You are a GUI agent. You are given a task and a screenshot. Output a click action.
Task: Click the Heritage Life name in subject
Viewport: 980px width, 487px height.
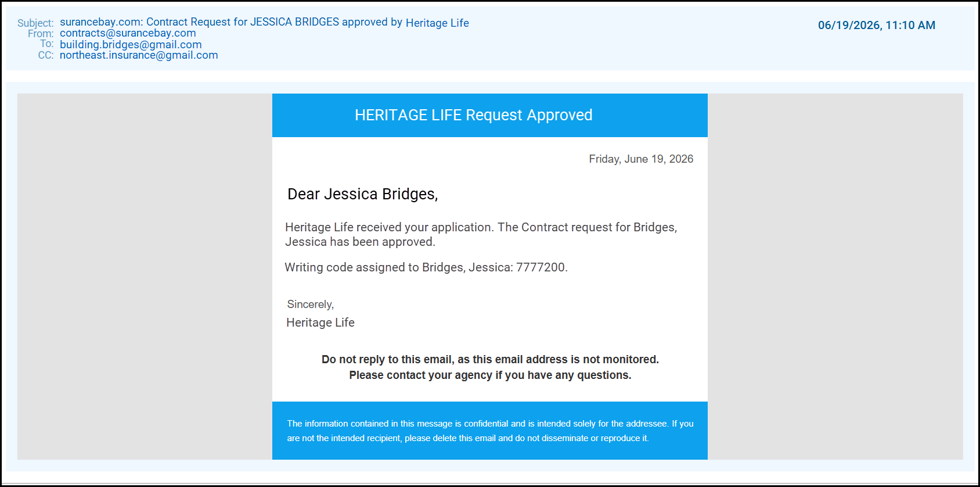pos(437,23)
